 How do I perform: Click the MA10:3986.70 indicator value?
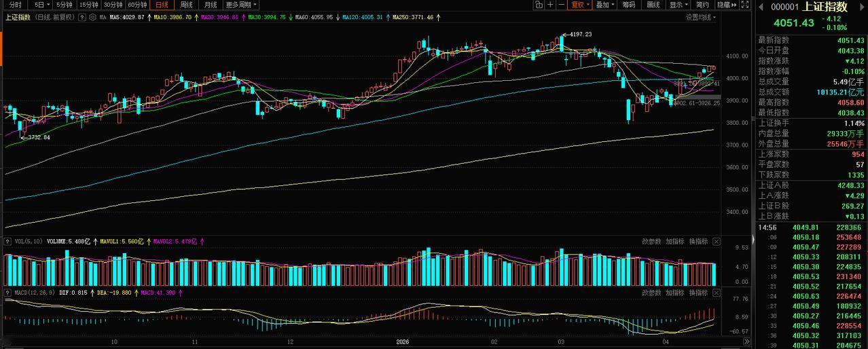(x=173, y=17)
